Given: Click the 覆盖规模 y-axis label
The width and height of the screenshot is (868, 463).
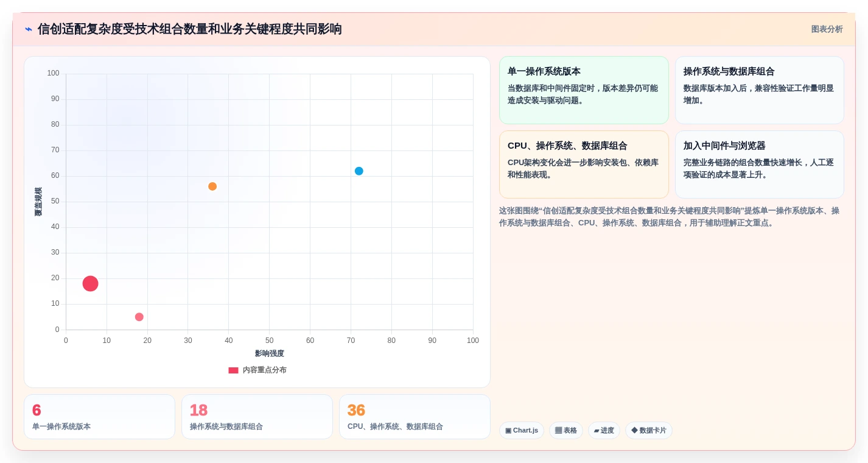Looking at the screenshot, I should click(x=38, y=202).
